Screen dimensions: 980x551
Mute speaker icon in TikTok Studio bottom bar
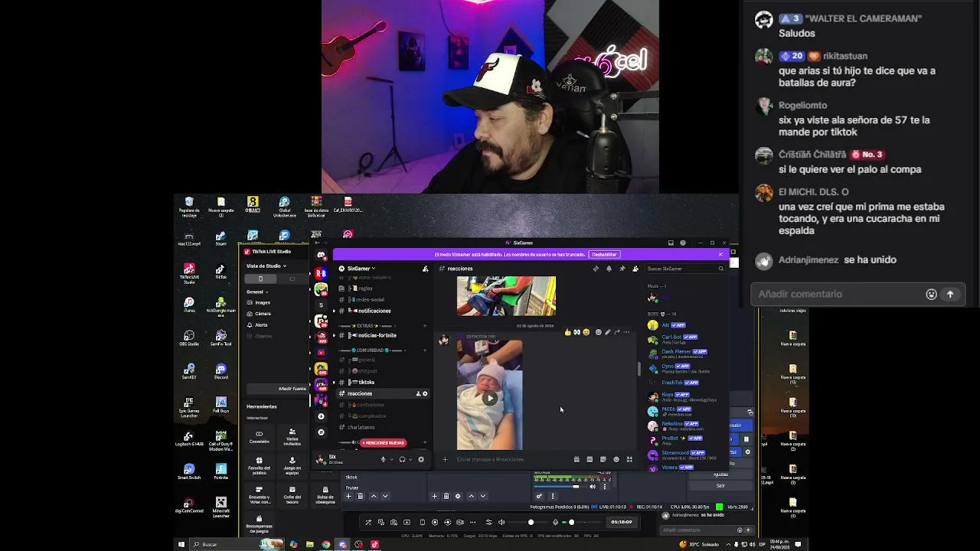coord(501,522)
